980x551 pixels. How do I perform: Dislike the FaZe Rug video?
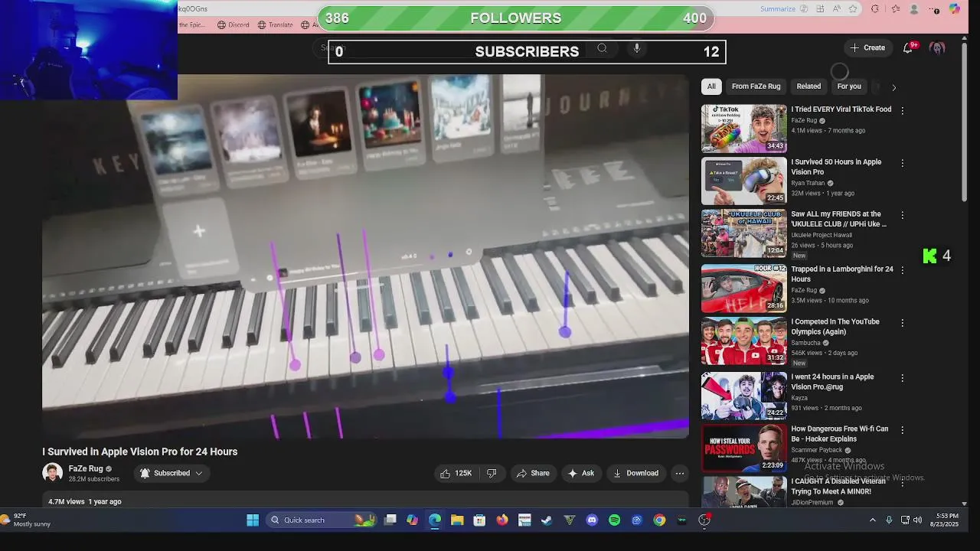tap(492, 473)
